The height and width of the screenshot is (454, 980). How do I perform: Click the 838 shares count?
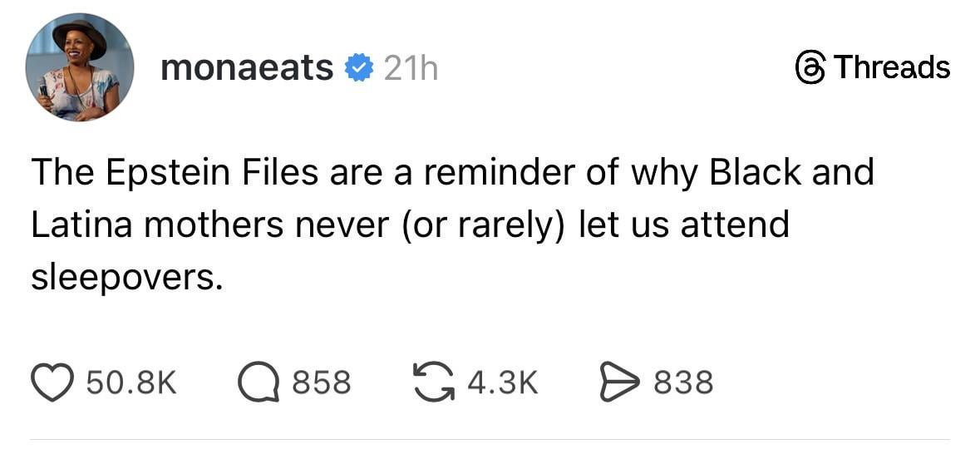click(x=683, y=382)
